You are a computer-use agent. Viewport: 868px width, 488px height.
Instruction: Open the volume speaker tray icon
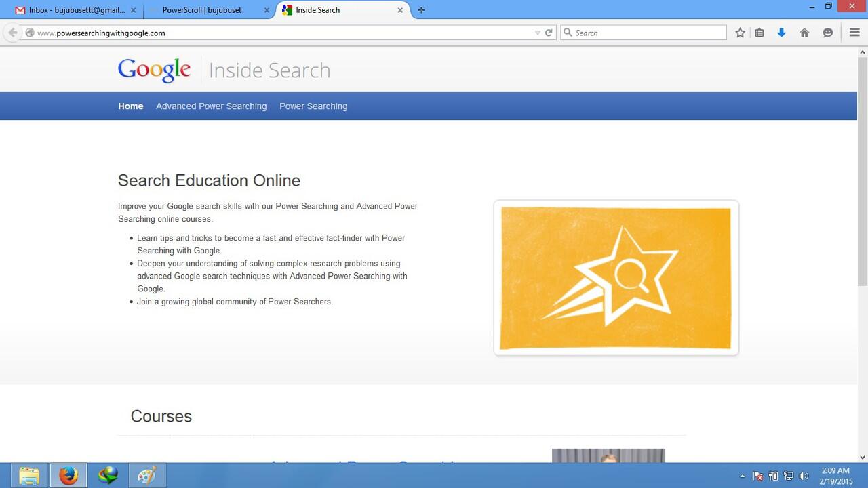804,476
